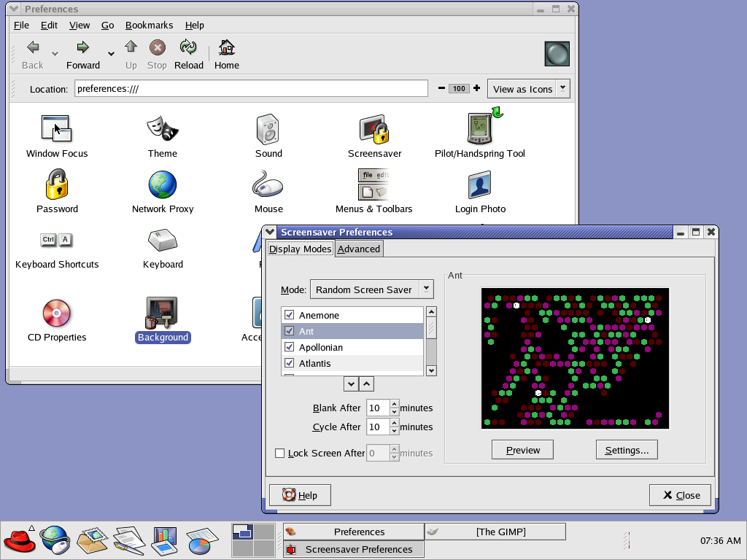The height and width of the screenshot is (560, 747).
Task: Open screensaver Settings... button
Action: [627, 450]
